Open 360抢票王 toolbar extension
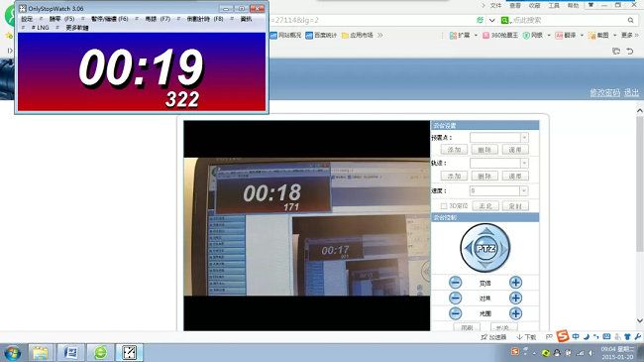644x362 pixels. point(499,36)
